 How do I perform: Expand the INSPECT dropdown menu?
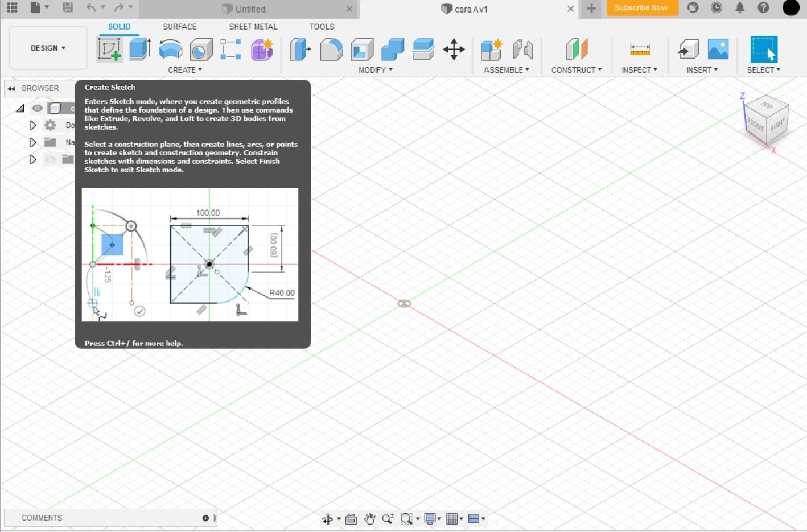[640, 70]
